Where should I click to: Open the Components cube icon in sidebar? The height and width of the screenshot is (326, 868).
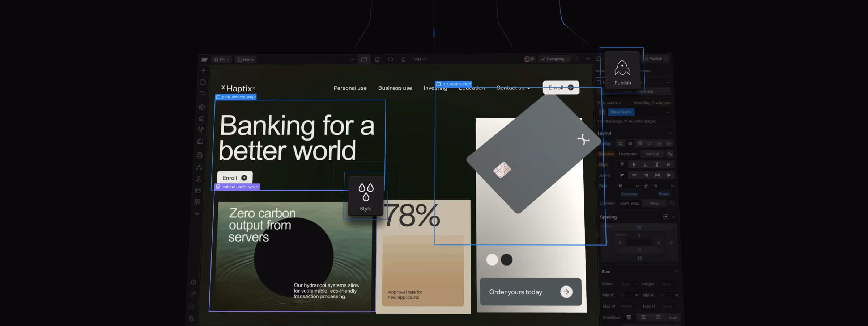click(x=202, y=107)
